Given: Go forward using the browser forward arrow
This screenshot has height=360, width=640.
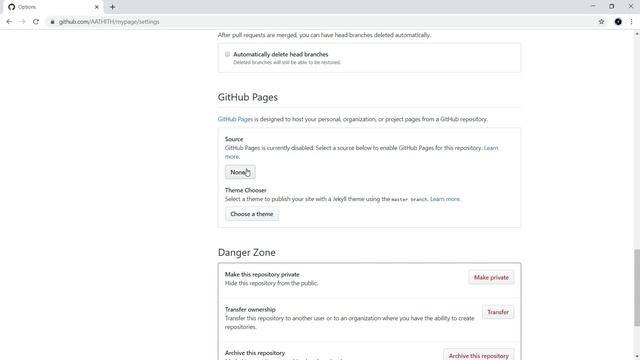Looking at the screenshot, I should [x=22, y=22].
